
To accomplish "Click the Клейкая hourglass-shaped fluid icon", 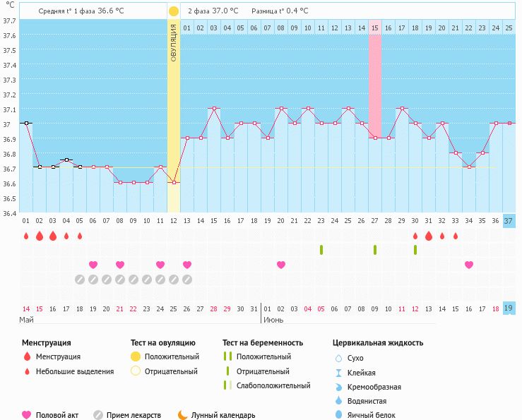I will [338, 373].
